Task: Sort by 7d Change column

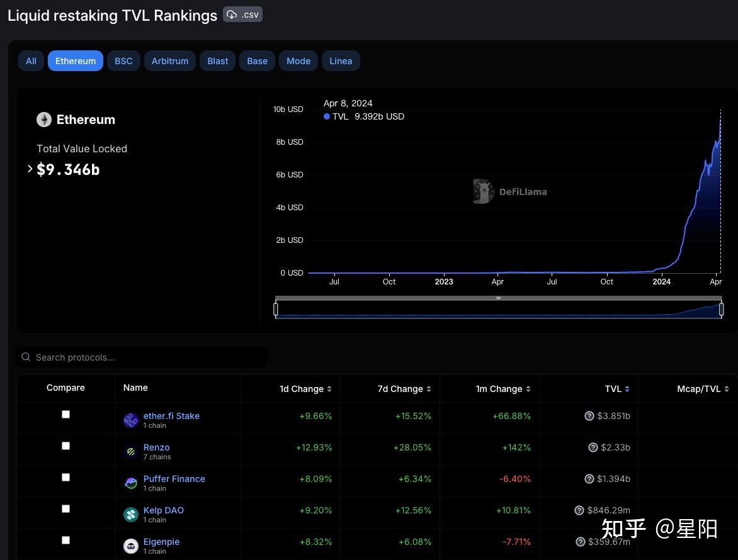Action: click(404, 389)
